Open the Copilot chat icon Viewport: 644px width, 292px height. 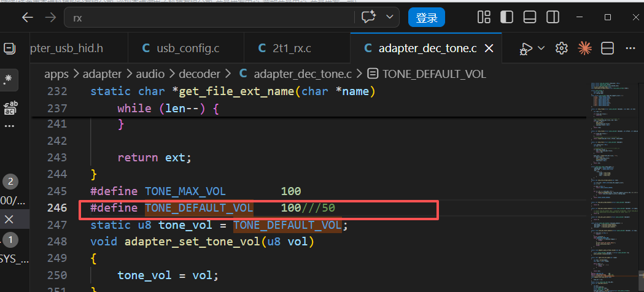[x=368, y=17]
